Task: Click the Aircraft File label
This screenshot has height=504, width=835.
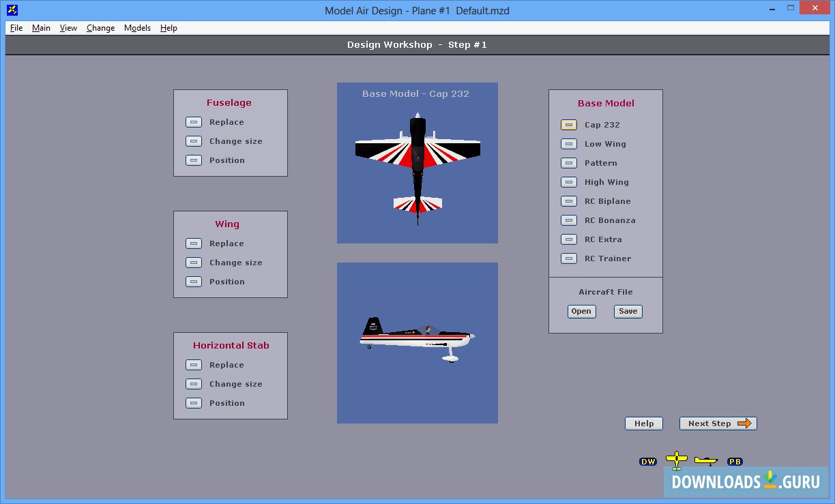Action: pos(606,292)
